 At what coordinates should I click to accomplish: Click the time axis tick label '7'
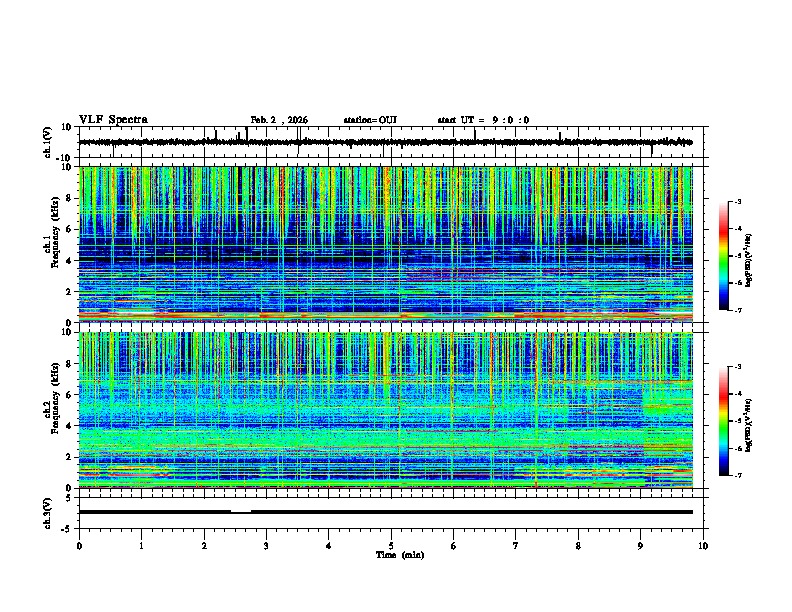516,546
